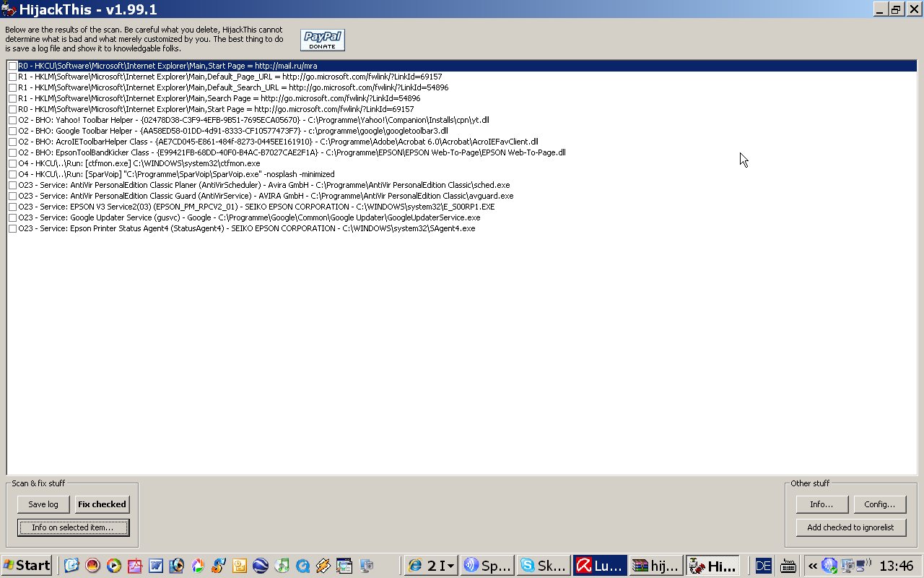Open the Start menu
The width and height of the screenshot is (924, 578).
click(x=27, y=565)
